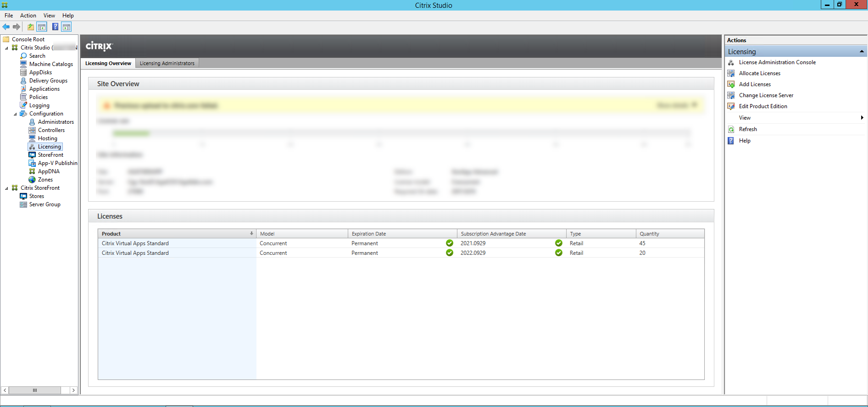Click the Type column header
The height and width of the screenshot is (407, 868).
(x=601, y=234)
